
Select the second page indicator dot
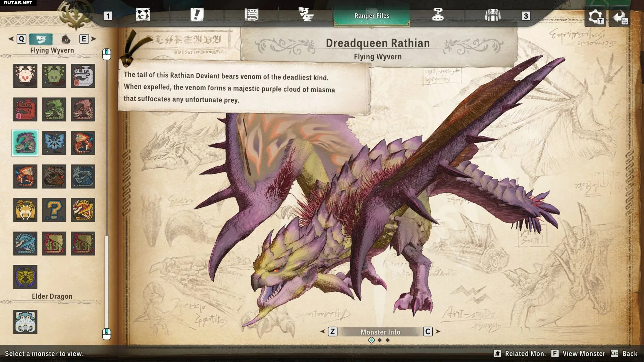[380, 340]
